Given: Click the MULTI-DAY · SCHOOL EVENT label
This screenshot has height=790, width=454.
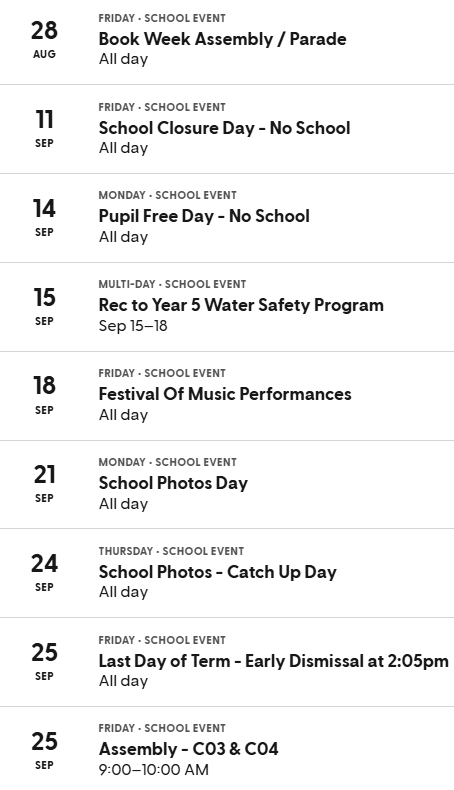Looking at the screenshot, I should [172, 284].
